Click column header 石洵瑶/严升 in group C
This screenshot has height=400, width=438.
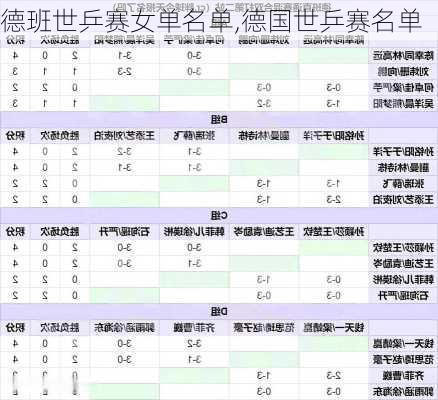coord(124,232)
